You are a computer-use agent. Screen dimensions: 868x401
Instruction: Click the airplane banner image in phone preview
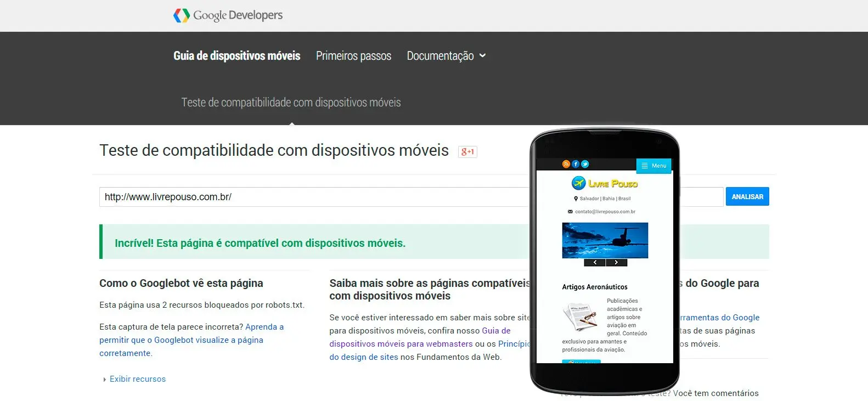605,240
